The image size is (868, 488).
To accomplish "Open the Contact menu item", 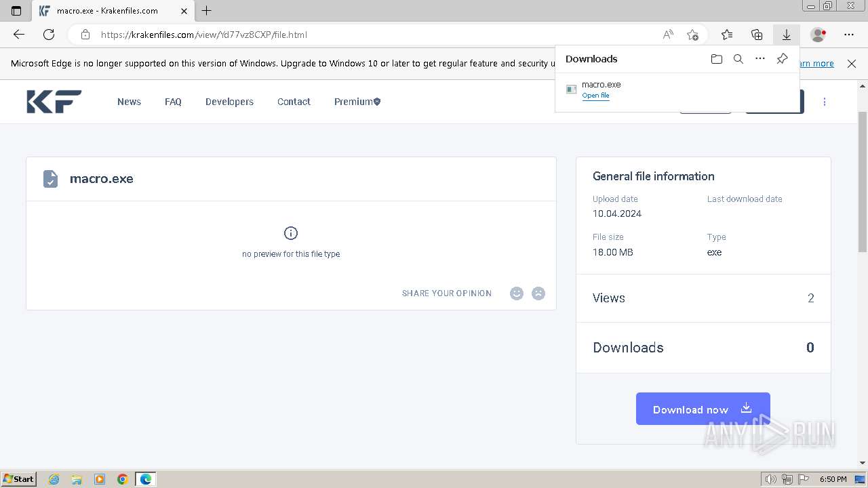I will point(294,102).
